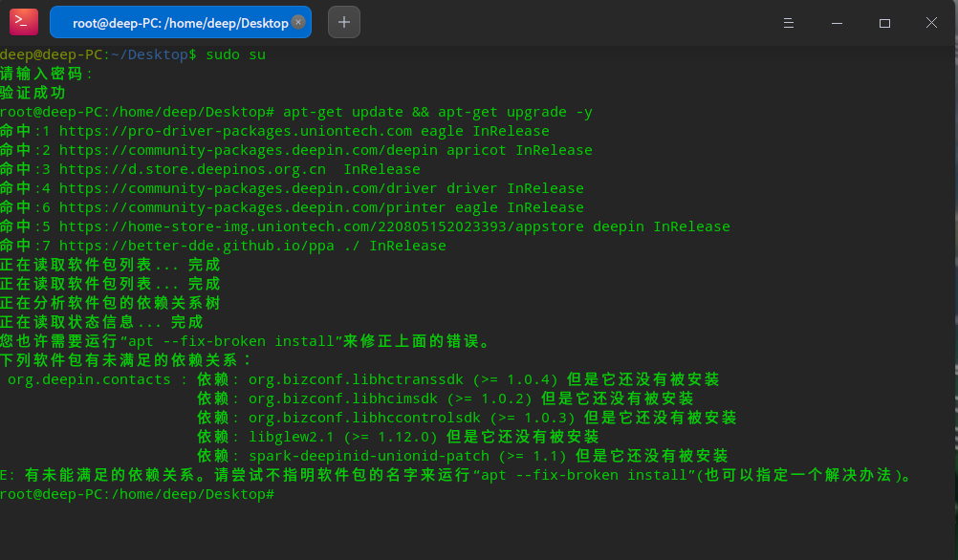Screen dimensions: 958x560
Task: Add a new terminal tab
Action: [344, 23]
